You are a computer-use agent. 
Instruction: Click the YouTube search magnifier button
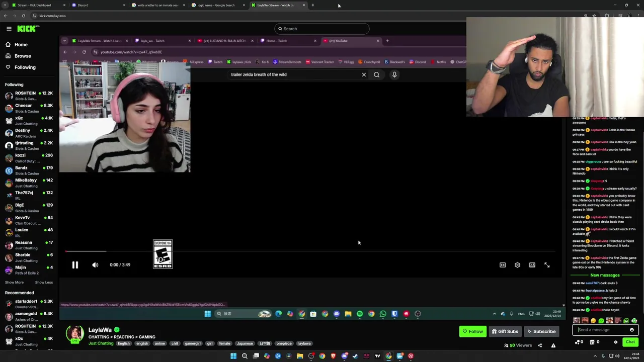tap(376, 74)
